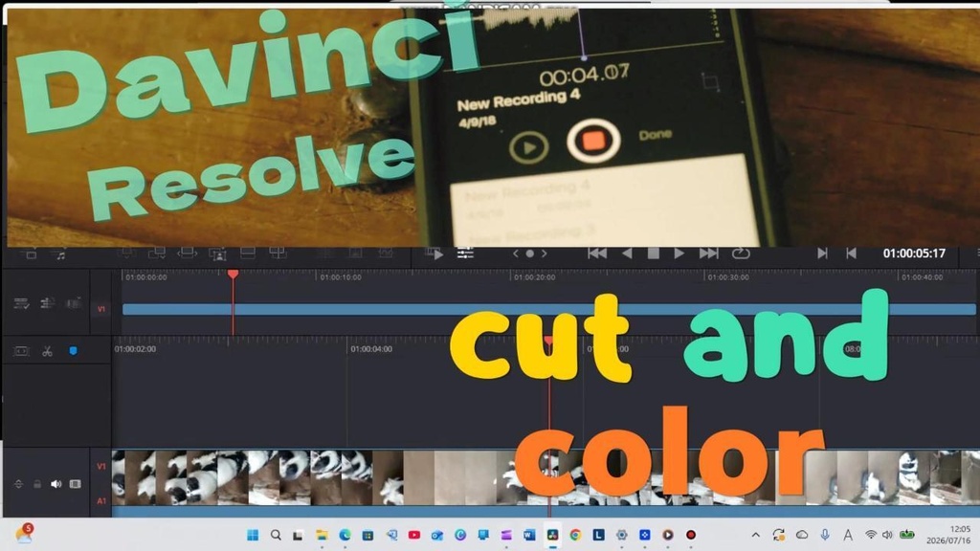Select the scissors split clip tool
The image size is (980, 551).
coord(48,351)
